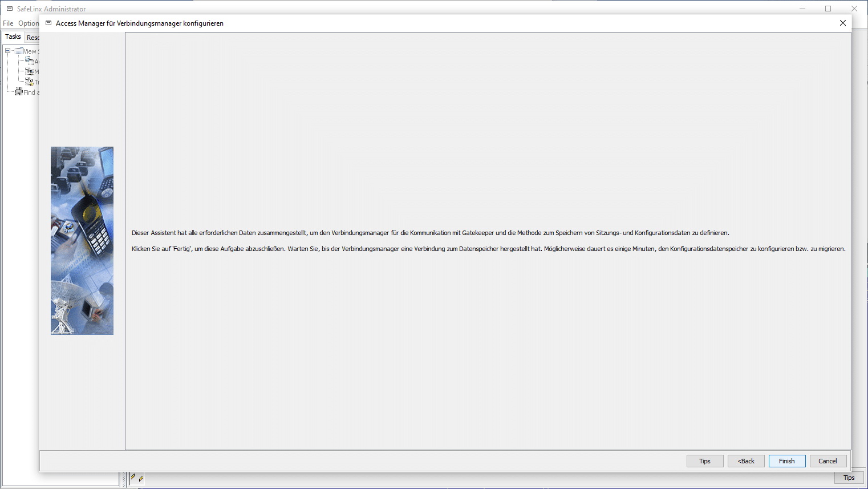This screenshot has width=868, height=489.
Task: Click the second yellow pencil icon at bottom
Action: (141, 479)
